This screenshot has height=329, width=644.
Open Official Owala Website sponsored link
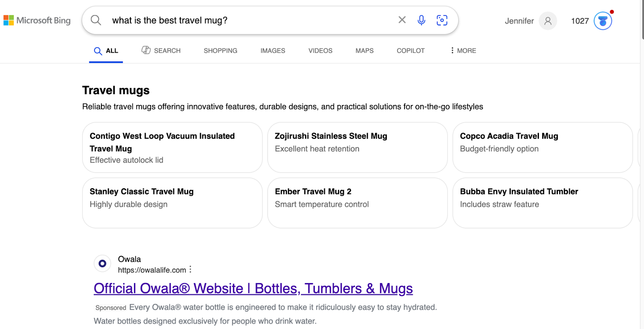253,288
